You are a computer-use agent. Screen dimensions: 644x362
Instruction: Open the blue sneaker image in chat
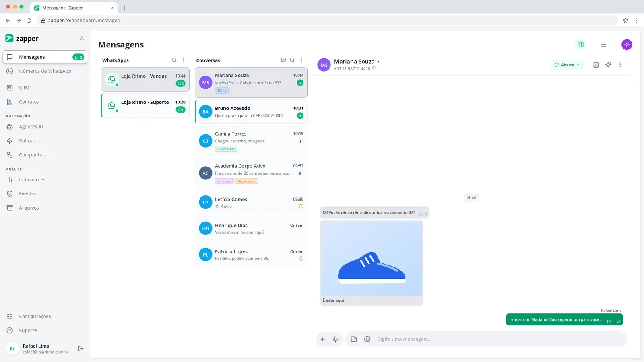(x=372, y=259)
